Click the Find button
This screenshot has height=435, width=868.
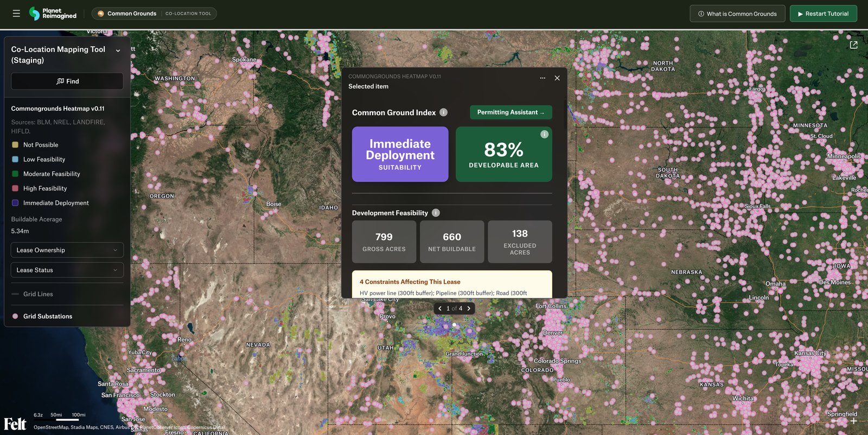tap(67, 81)
